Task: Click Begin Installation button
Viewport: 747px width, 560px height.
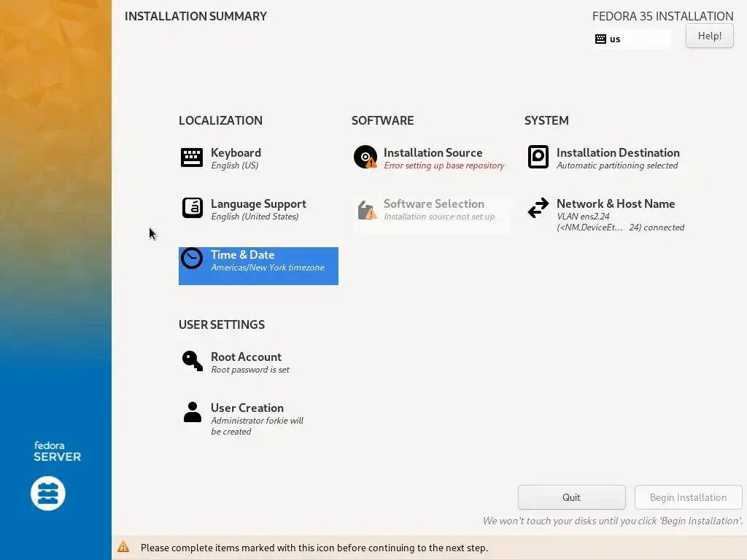Action: click(689, 497)
